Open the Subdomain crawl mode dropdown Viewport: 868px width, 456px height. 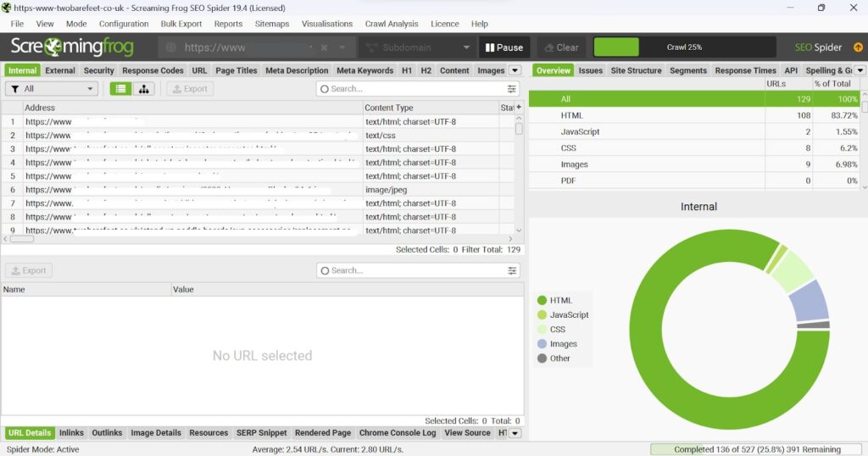click(x=417, y=47)
